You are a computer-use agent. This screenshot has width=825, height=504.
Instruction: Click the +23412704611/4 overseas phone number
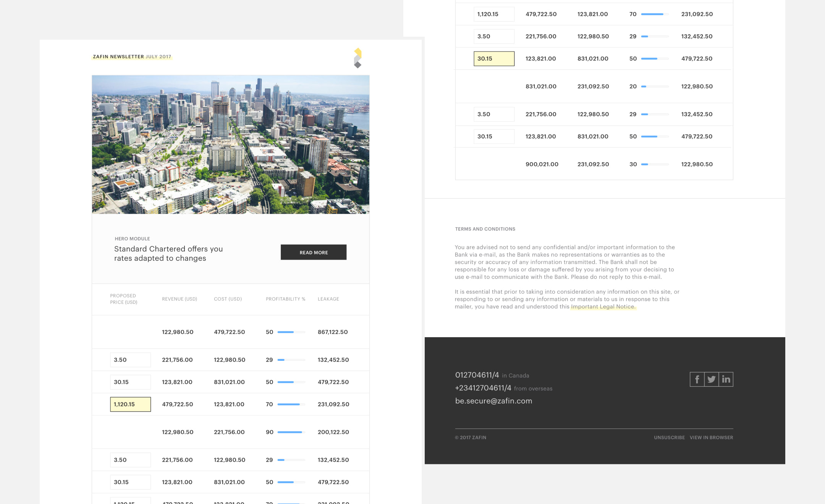click(x=483, y=388)
